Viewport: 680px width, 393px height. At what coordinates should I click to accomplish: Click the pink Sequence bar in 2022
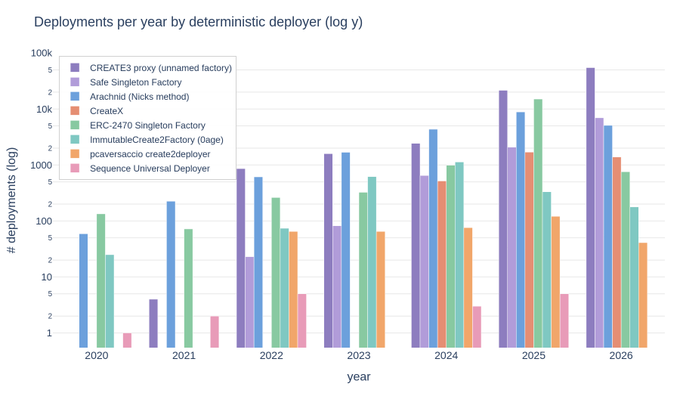click(302, 321)
